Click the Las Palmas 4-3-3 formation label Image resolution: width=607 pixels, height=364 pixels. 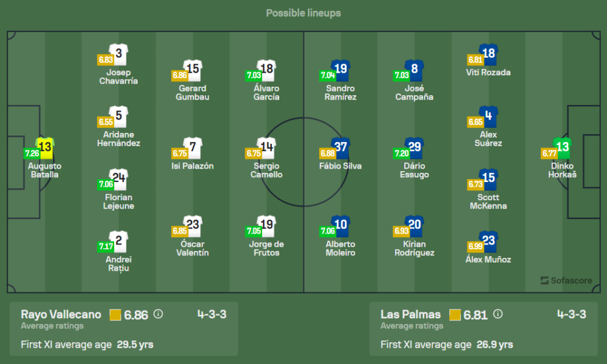point(571,314)
